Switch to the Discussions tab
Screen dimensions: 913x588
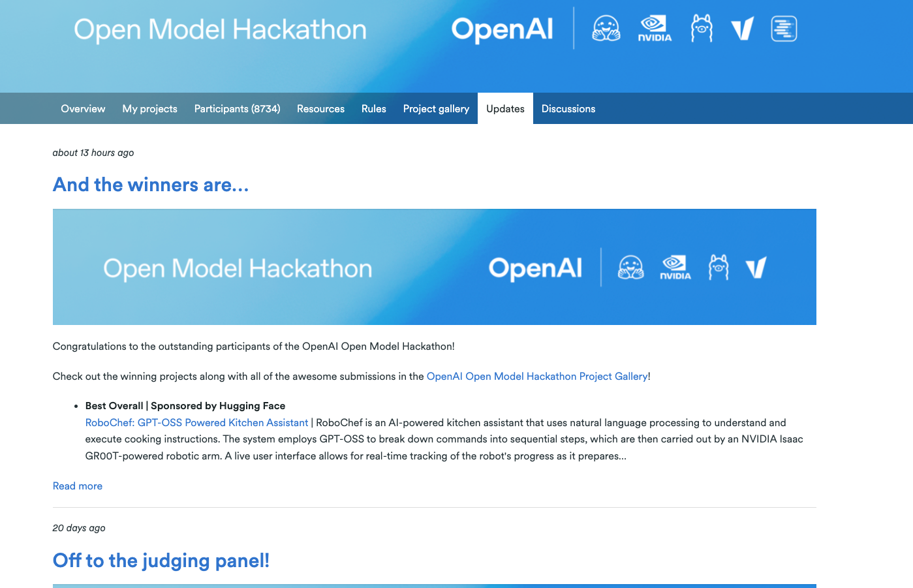tap(568, 109)
